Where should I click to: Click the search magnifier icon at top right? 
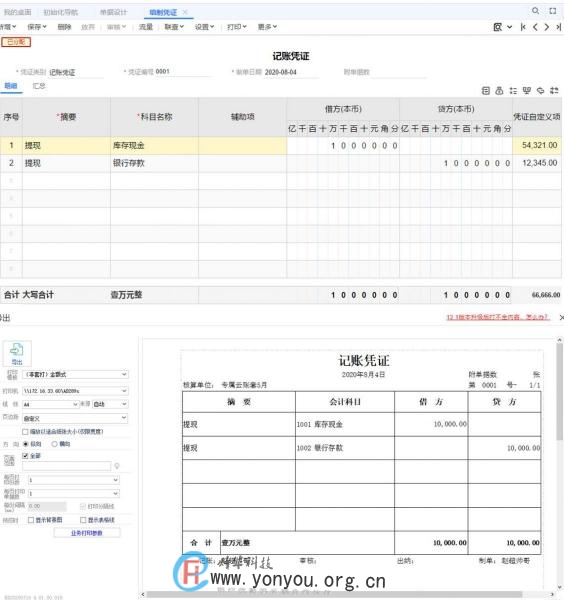pos(535,11)
